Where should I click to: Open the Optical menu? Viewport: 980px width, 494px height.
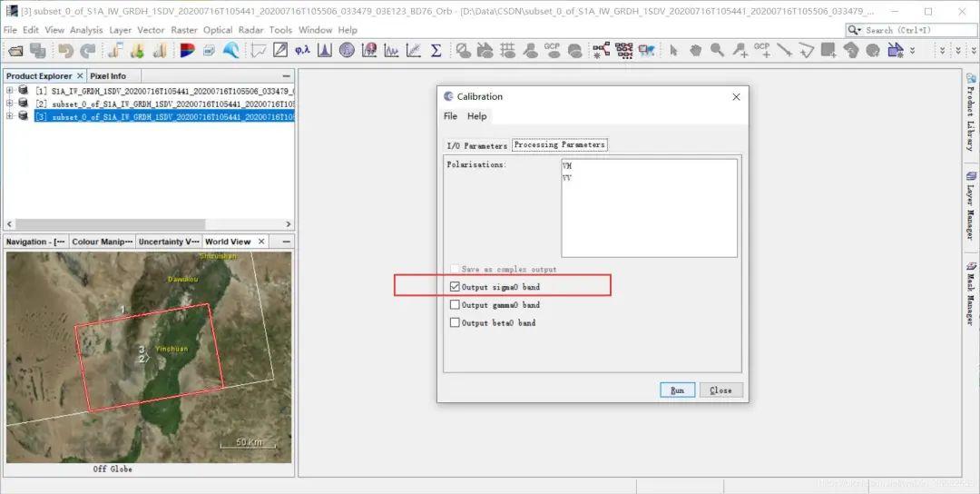(x=218, y=30)
